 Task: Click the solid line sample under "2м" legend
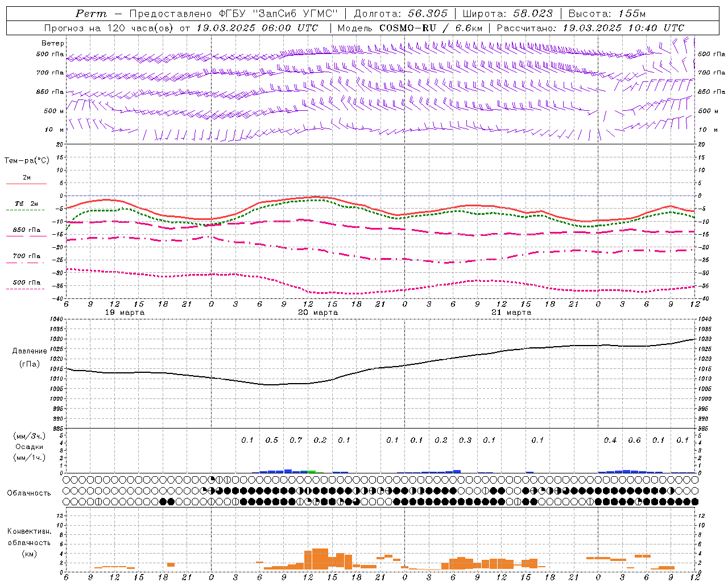pyautogui.click(x=26, y=184)
